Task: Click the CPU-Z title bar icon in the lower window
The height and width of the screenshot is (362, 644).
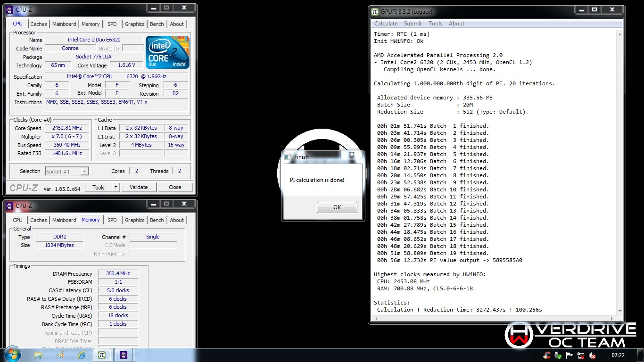Action: point(9,206)
